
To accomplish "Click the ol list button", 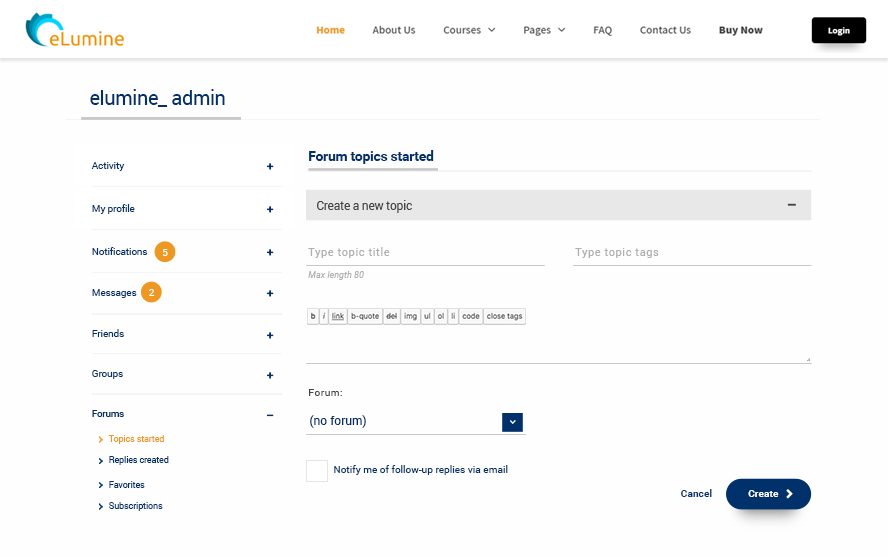I will [441, 316].
